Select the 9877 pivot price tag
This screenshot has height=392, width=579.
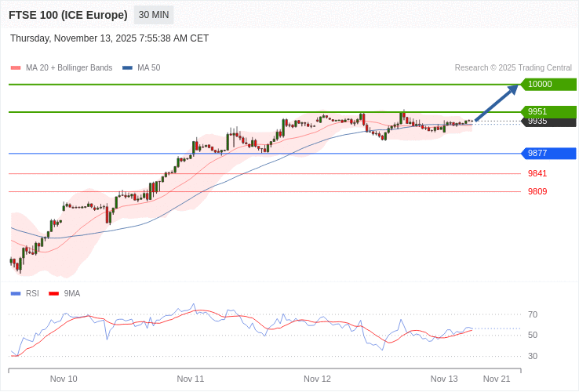point(548,153)
